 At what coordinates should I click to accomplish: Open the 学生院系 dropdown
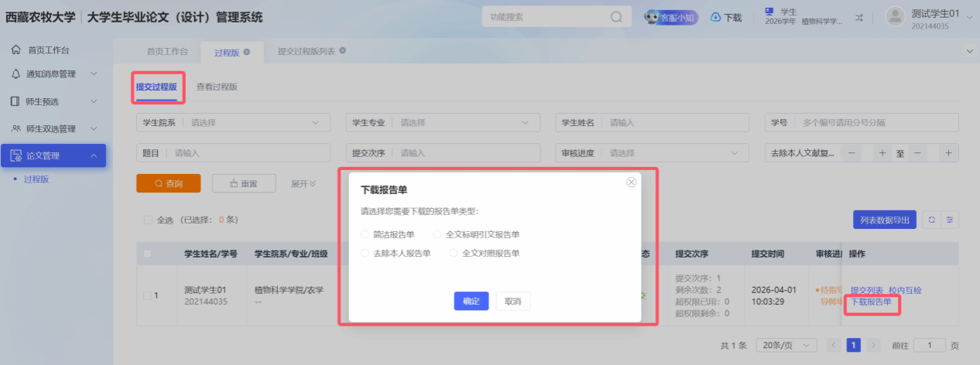255,123
